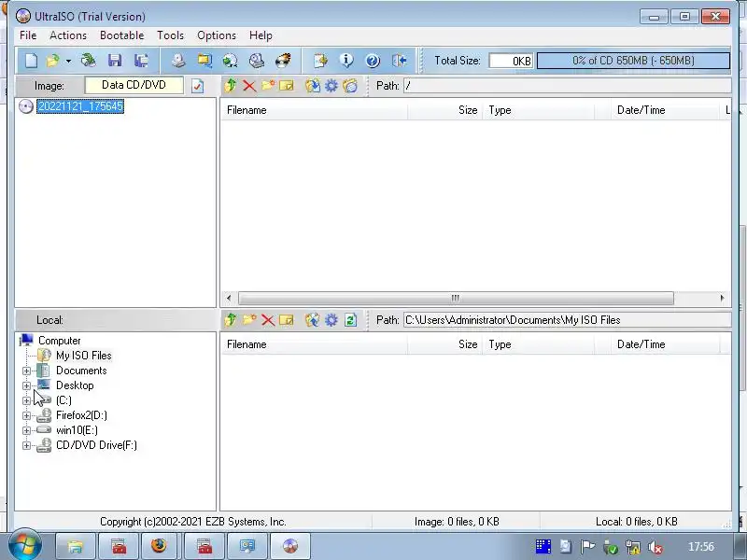Click the Data CD/DVD image type button

click(134, 85)
